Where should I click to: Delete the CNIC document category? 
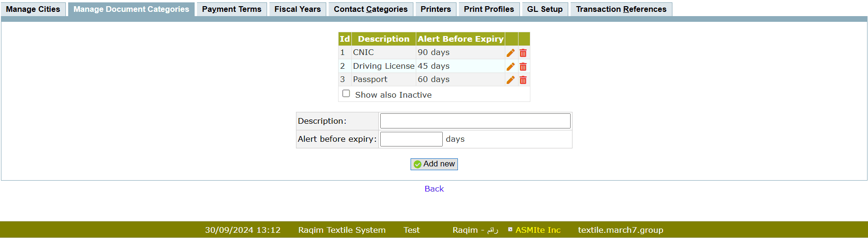523,53
